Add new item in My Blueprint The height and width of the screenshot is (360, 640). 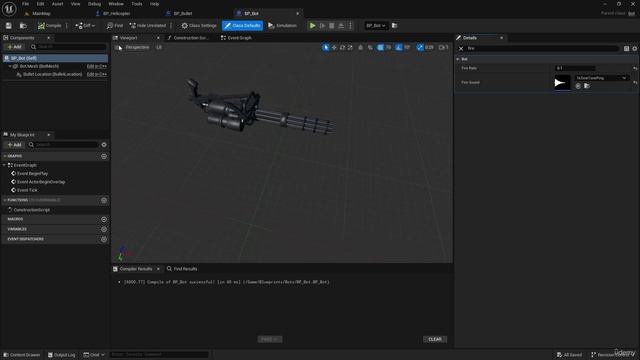pos(14,144)
